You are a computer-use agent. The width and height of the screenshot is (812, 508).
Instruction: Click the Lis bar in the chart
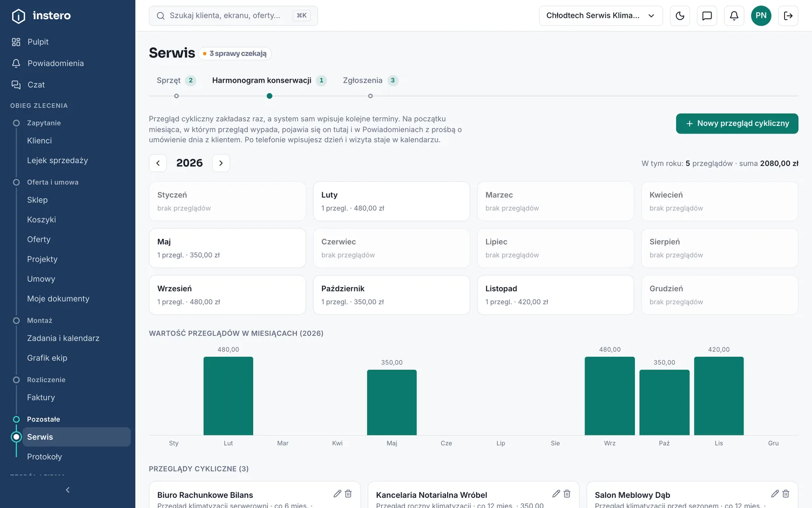click(719, 396)
